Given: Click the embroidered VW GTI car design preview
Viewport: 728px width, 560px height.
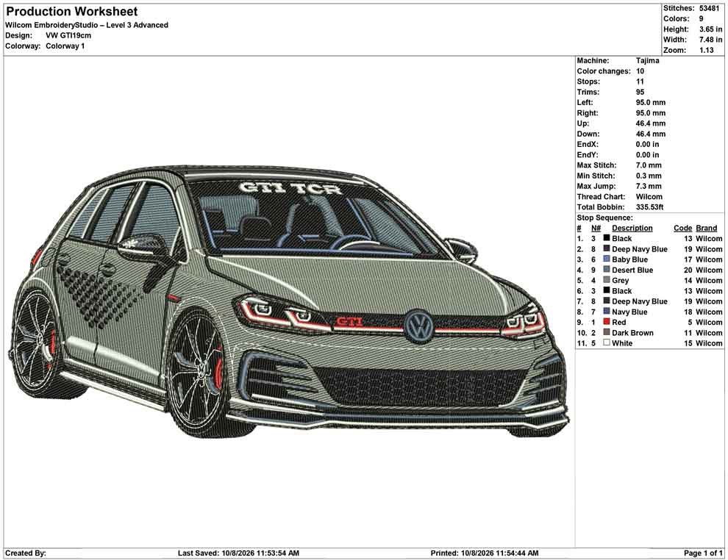Looking at the screenshot, I should click(x=289, y=301).
